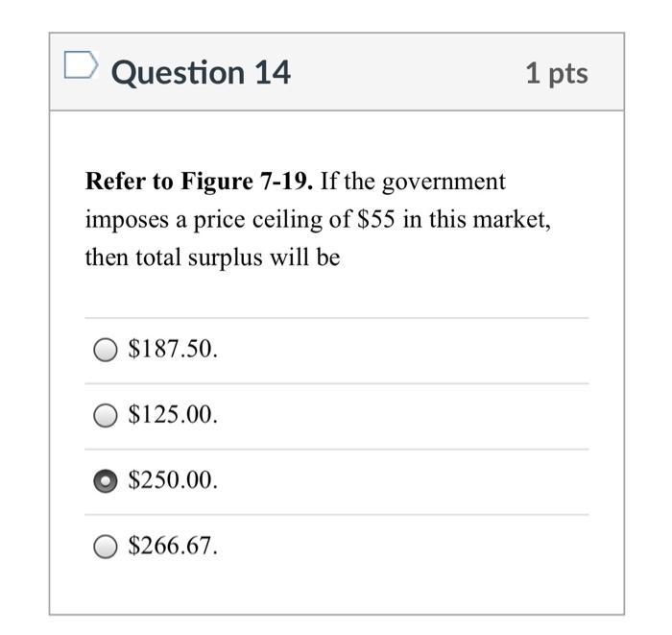
Task: Click the 'price ceiling of $55' sentence line
Action: (x=318, y=220)
